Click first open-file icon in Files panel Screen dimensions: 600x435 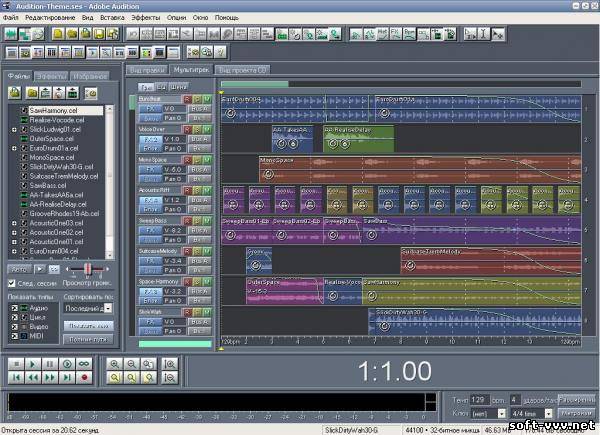pyautogui.click(x=15, y=93)
